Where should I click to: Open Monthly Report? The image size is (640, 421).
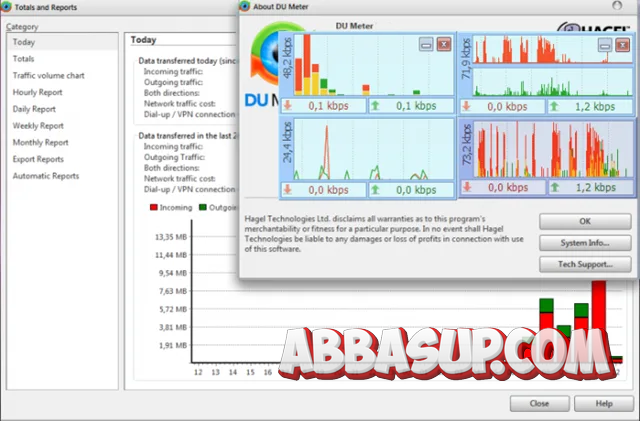[41, 143]
